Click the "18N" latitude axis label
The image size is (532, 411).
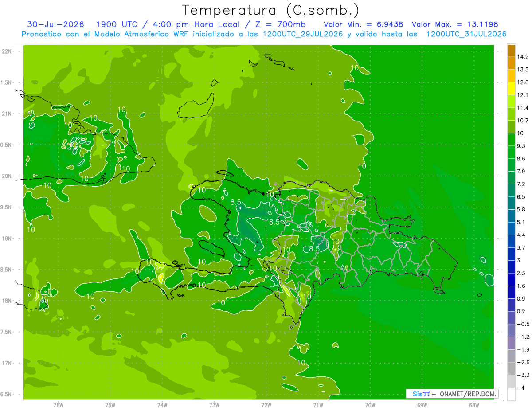[7, 301]
